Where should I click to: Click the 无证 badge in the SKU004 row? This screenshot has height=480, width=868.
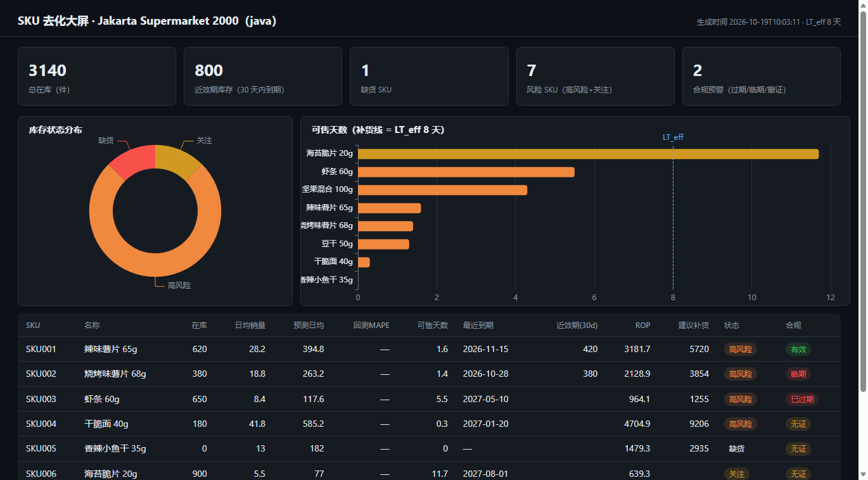798,424
